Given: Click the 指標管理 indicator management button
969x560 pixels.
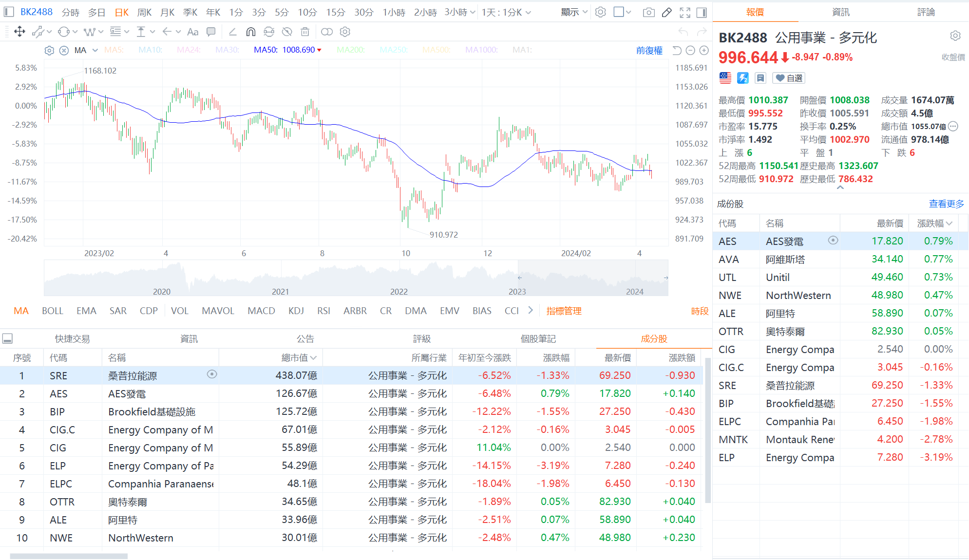Looking at the screenshot, I should 564,311.
